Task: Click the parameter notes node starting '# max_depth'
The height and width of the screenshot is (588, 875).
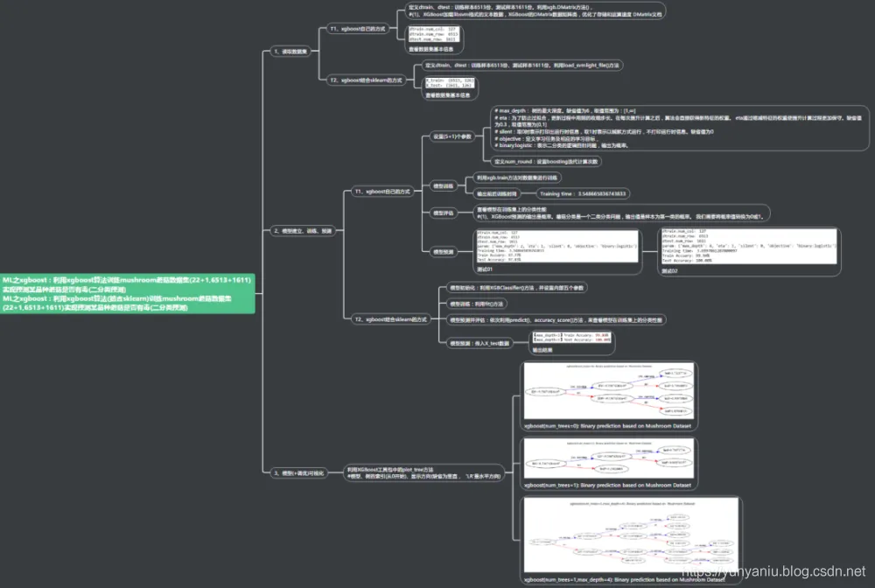Action: point(679,128)
